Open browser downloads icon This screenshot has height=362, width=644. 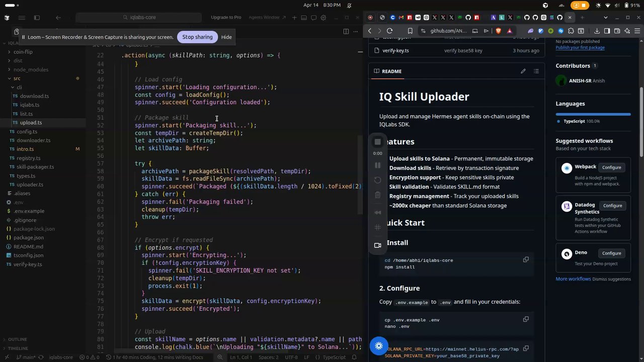(x=597, y=31)
